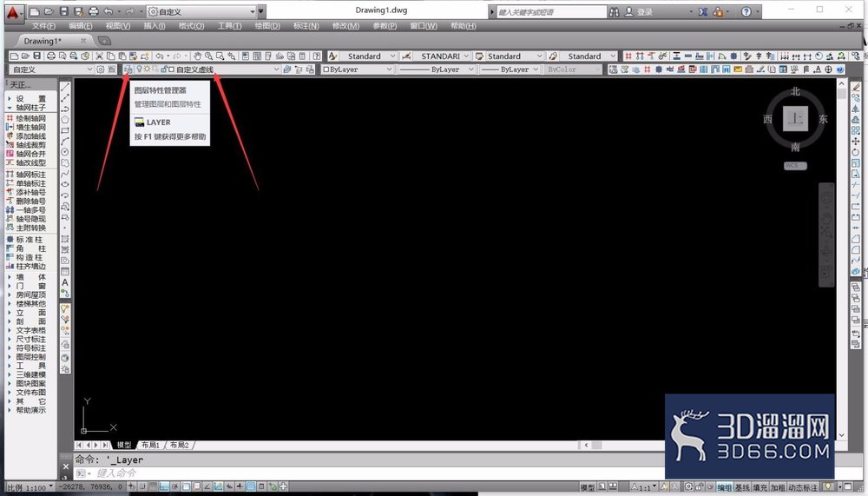Open Layer Properties Manager icon
This screenshot has height=496, width=868.
point(128,69)
